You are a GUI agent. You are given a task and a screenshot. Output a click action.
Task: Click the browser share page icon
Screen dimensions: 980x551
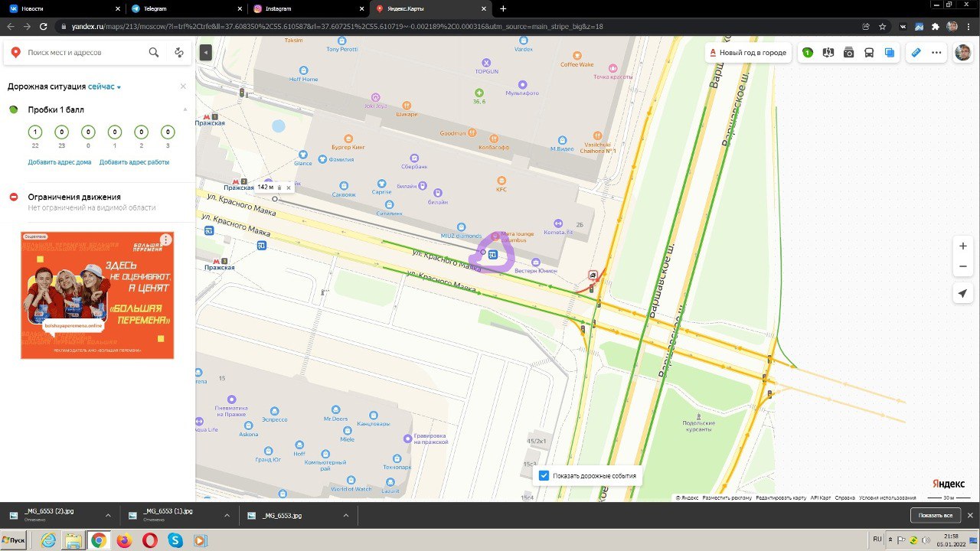tap(866, 26)
